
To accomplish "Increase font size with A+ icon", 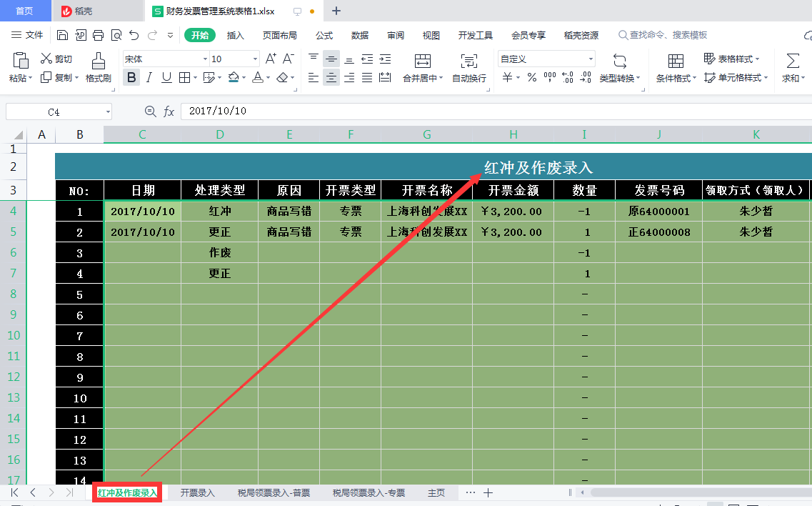I will [x=271, y=59].
